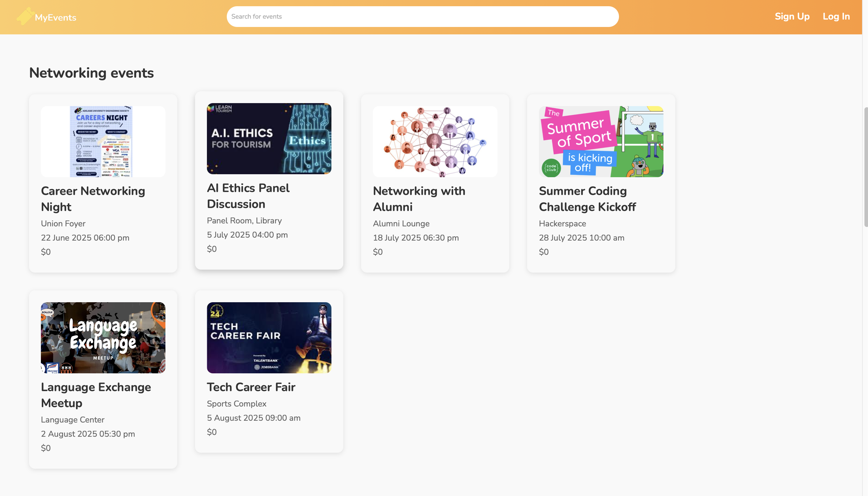Image resolution: width=868 pixels, height=496 pixels.
Task: Click the Tech Career Fair banner image
Action: click(x=269, y=337)
